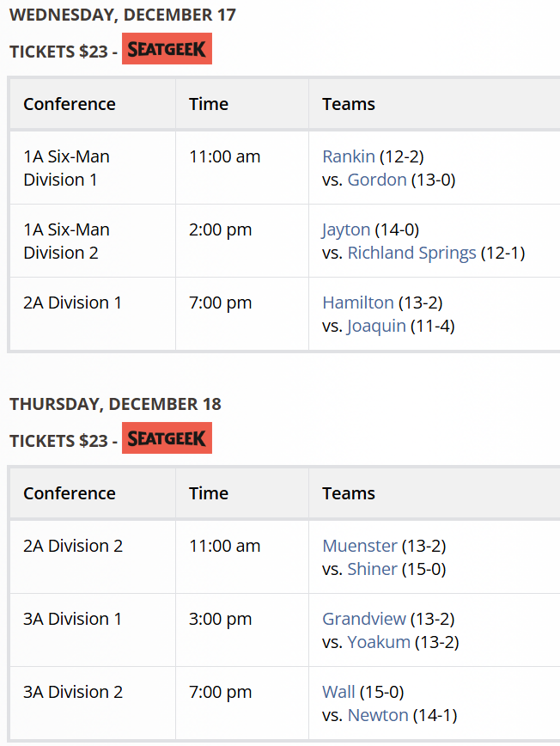This screenshot has width=560, height=746.
Task: Click the Jayton team link
Action: point(346,229)
